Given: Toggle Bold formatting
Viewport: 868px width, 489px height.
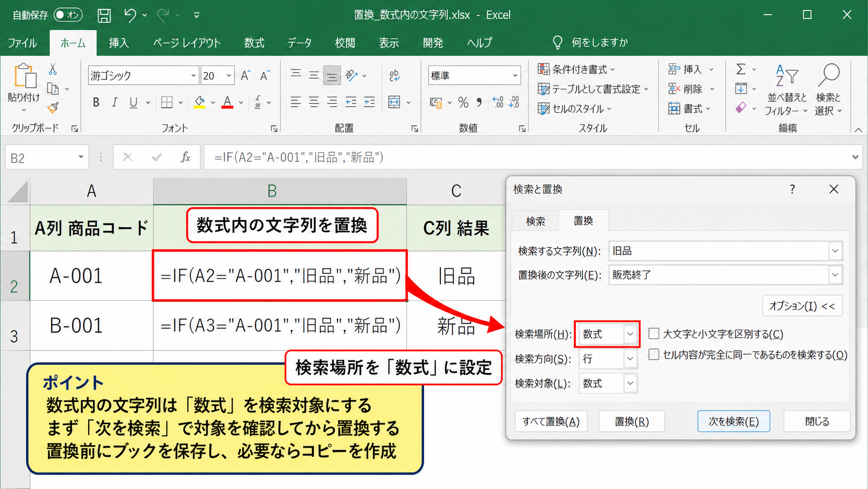Looking at the screenshot, I should click(96, 102).
